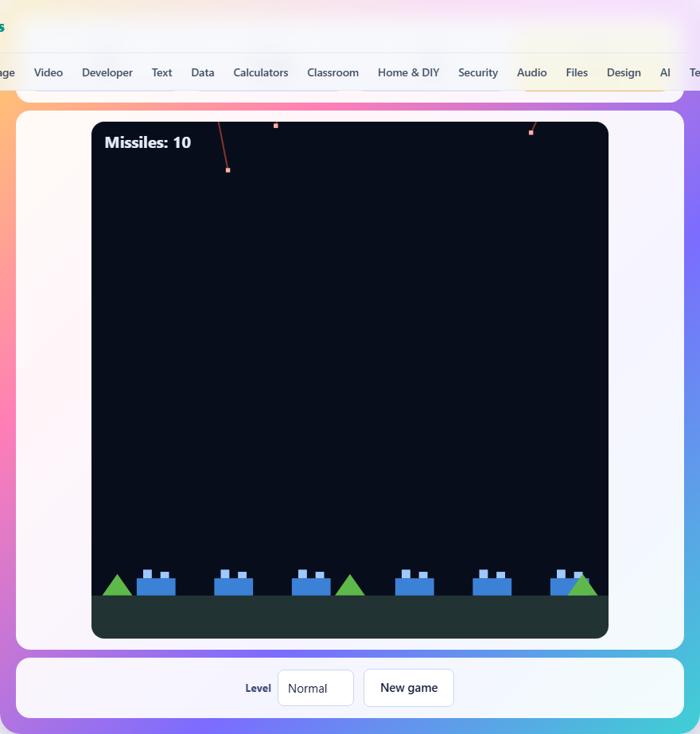
Task: Open the Video category
Action: (x=49, y=72)
